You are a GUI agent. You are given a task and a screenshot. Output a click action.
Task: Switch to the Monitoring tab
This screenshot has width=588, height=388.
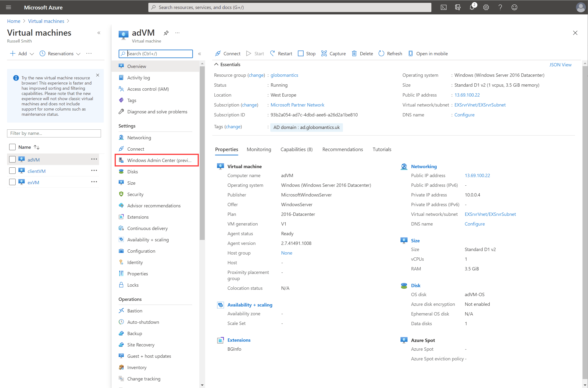259,149
